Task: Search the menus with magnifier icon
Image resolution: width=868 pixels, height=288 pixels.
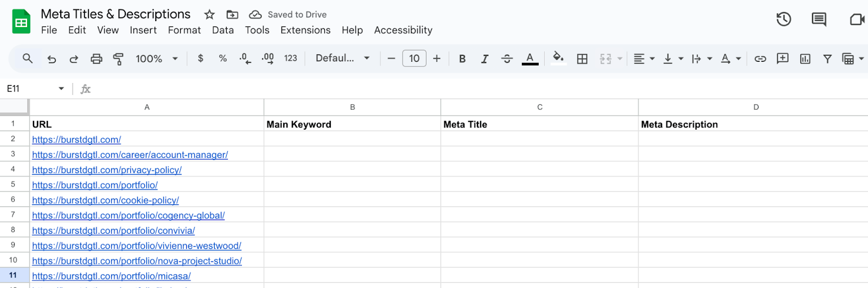Action: [x=28, y=58]
